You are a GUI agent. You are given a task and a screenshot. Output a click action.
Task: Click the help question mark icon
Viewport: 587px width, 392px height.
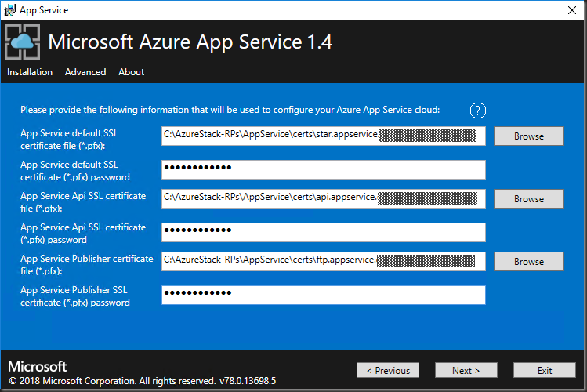coord(478,111)
